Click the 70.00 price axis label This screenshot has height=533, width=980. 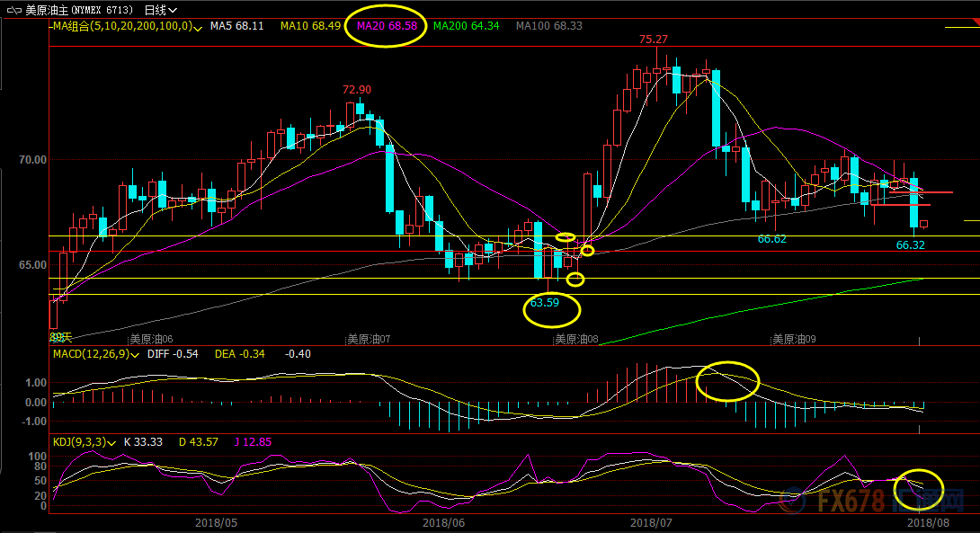[x=32, y=160]
